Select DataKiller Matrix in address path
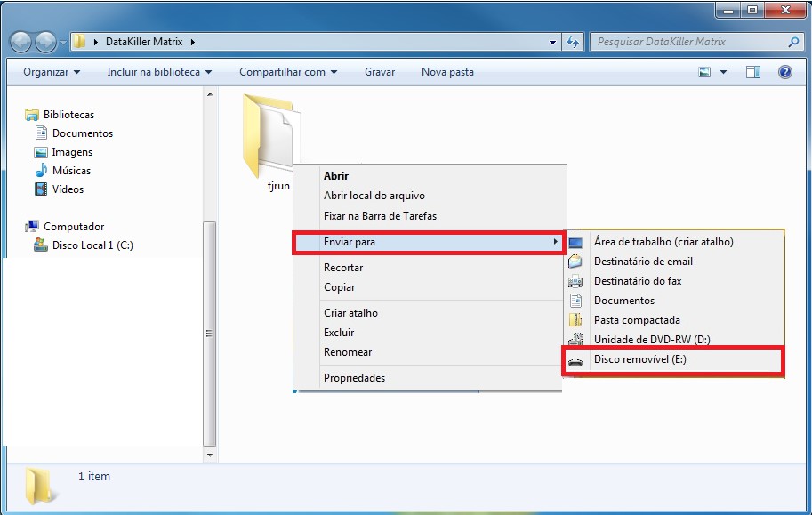Viewport: 812px width, 515px height. click(144, 42)
